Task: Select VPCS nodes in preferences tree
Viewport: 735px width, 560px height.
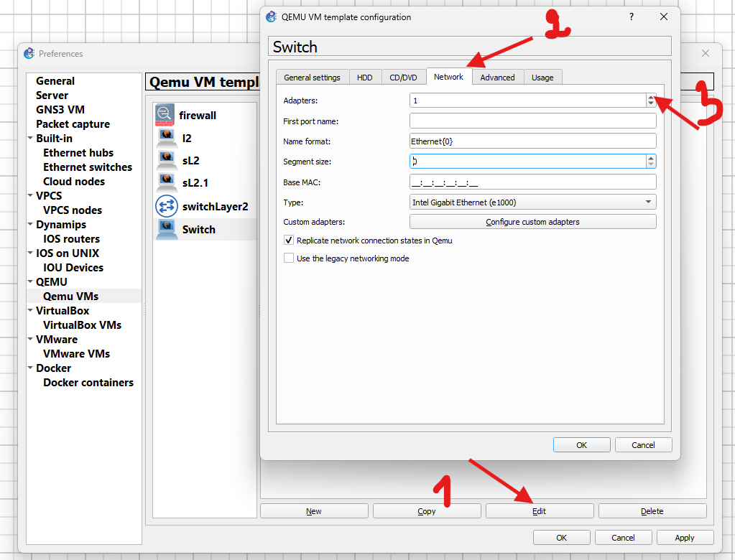Action: 73,210
